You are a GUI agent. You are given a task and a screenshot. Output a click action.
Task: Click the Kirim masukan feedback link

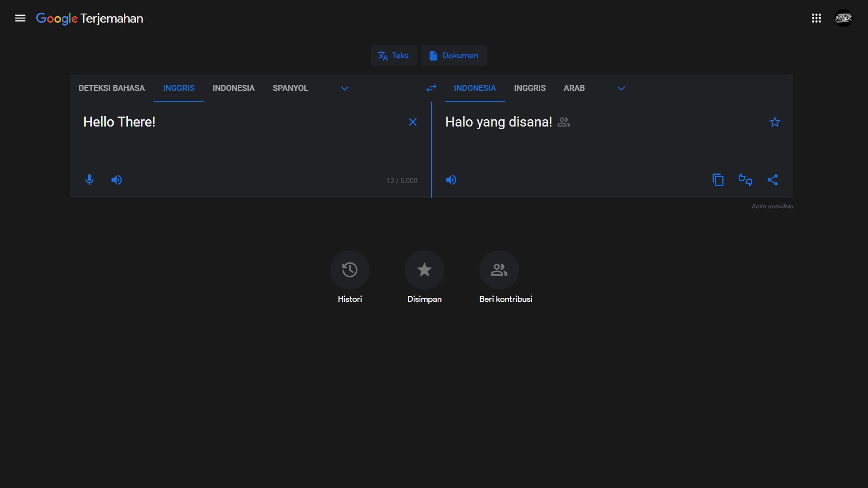click(772, 206)
